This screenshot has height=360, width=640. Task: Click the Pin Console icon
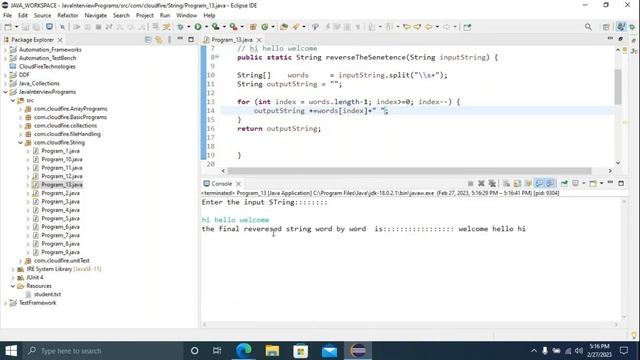564,184
